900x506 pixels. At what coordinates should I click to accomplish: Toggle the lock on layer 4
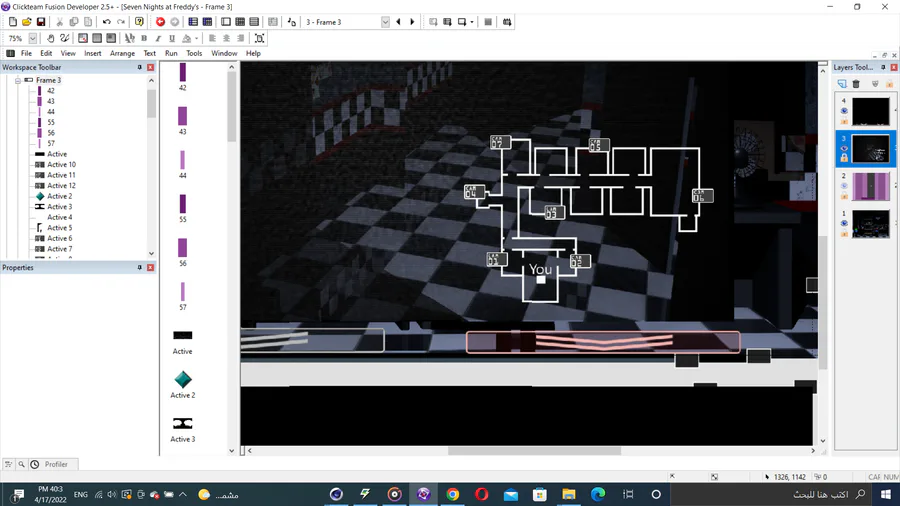[x=844, y=121]
